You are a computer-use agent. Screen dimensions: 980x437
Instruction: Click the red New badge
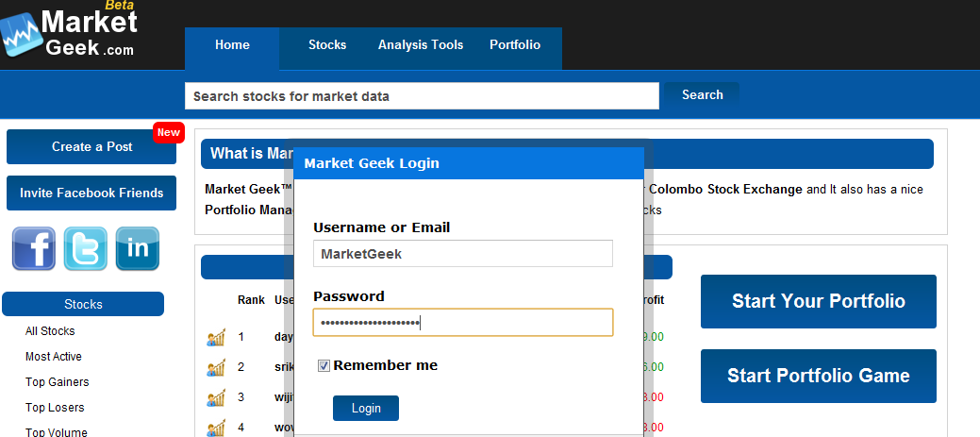pos(168,132)
